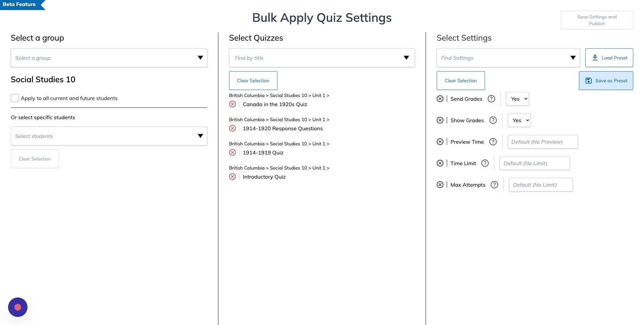Remove the Send Grades setting

[440, 99]
